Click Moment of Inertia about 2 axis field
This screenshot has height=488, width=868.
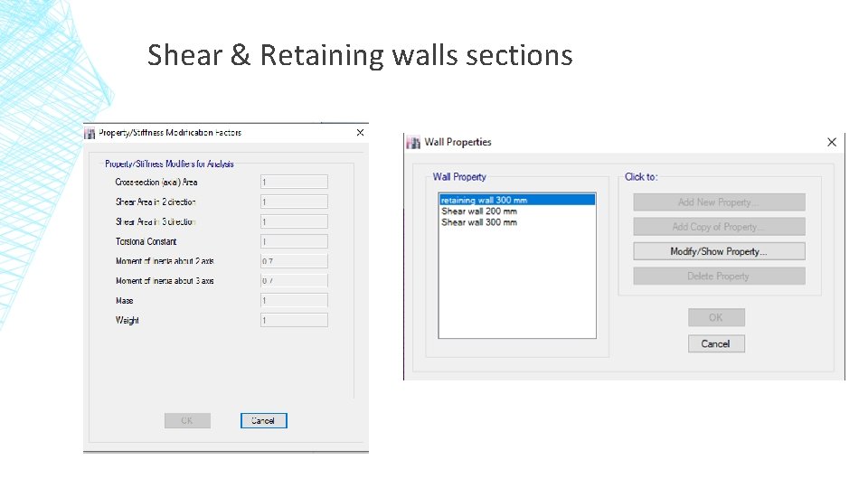coord(294,261)
